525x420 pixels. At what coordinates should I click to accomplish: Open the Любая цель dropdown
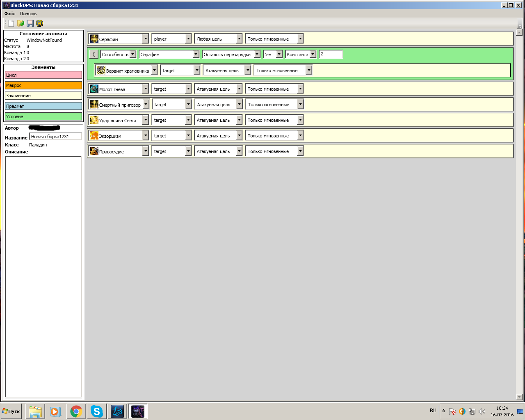[239, 39]
